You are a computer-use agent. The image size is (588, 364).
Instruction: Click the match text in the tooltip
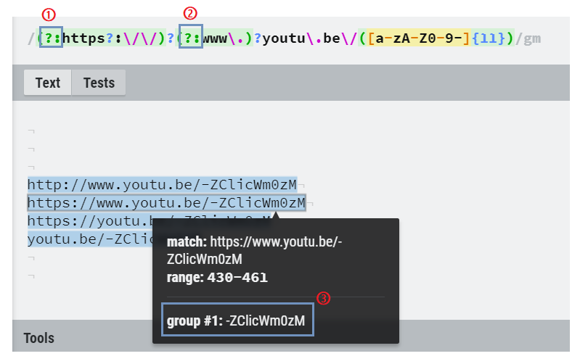click(x=254, y=251)
